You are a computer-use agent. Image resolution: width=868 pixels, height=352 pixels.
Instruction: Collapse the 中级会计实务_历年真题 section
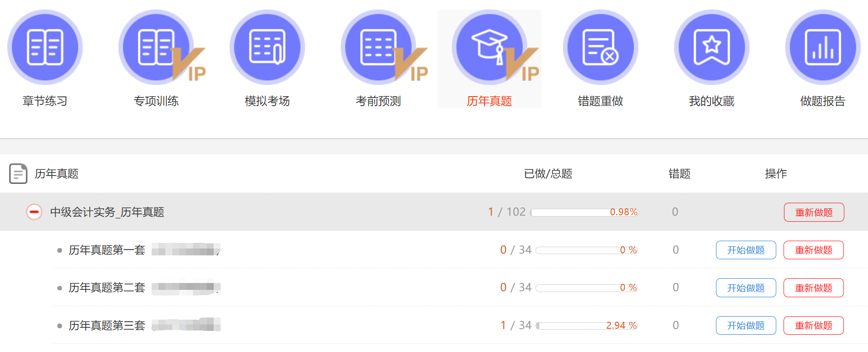tap(34, 212)
